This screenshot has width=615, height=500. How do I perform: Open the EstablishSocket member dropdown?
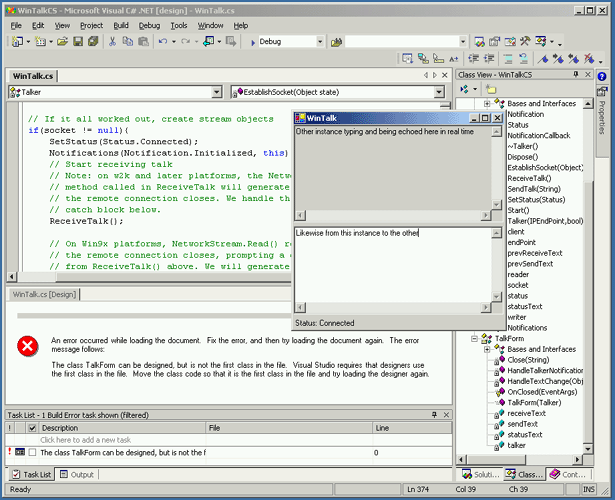[x=439, y=92]
